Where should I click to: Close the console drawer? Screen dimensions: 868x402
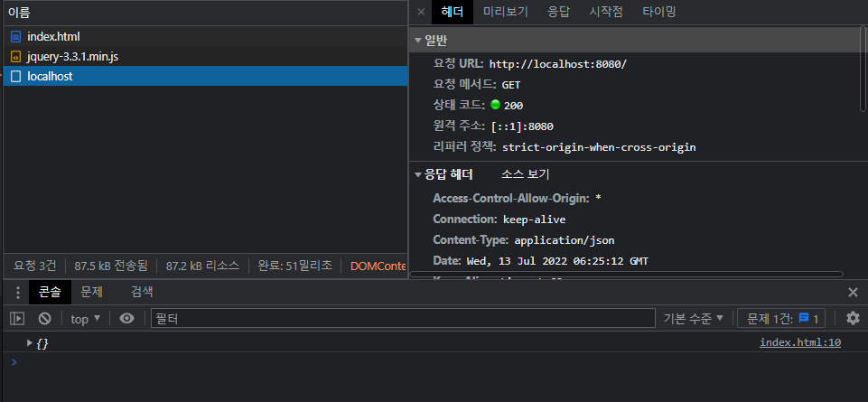pos(853,292)
